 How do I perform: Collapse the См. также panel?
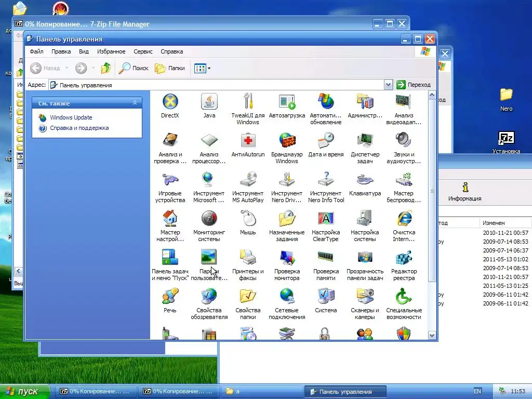pos(135,103)
